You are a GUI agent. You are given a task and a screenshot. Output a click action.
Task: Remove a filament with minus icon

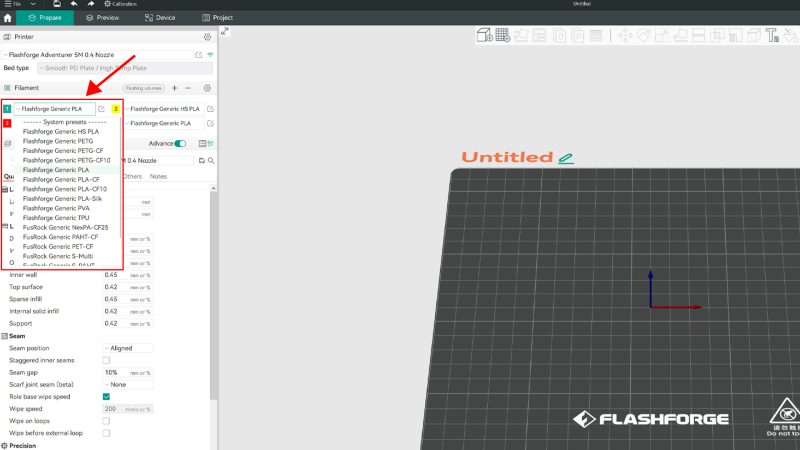[x=188, y=88]
